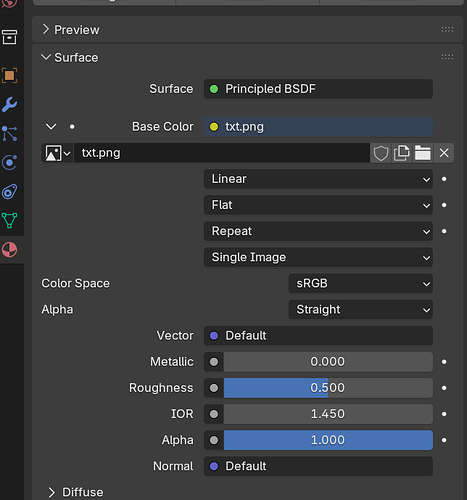Toggle animate dot for Alpha value
467x500 pixels.
(444, 440)
